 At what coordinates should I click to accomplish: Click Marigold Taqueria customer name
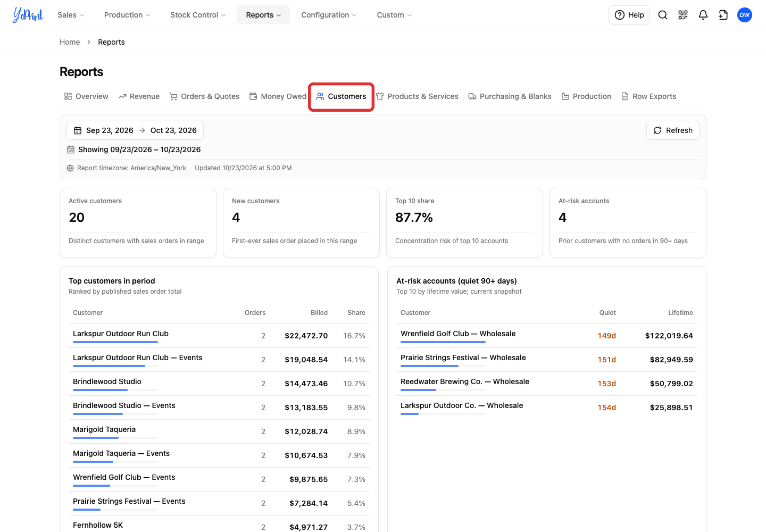coord(104,429)
